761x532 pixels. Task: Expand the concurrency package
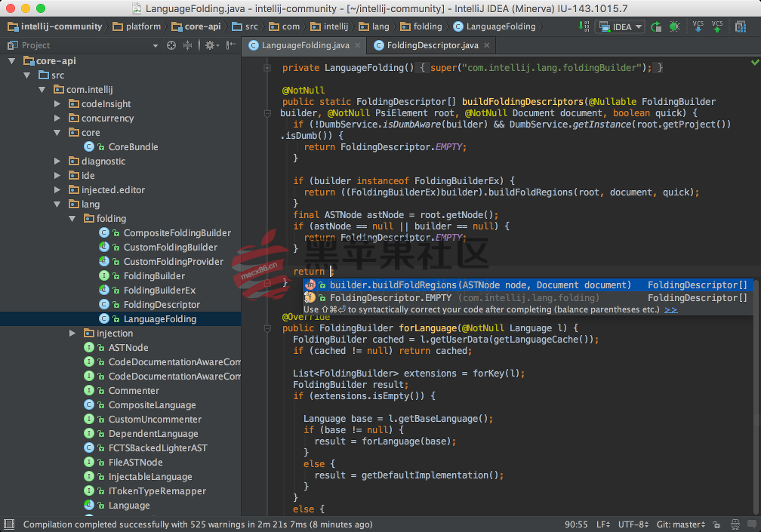pyautogui.click(x=57, y=118)
